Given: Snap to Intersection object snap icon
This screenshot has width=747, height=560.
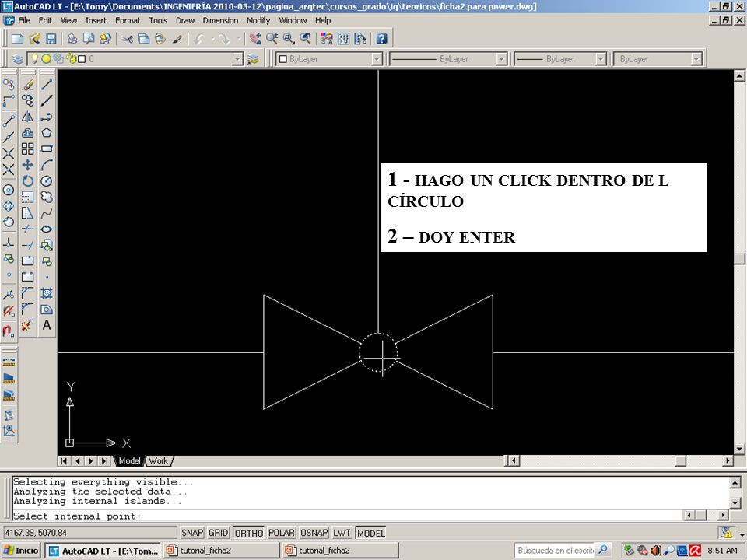Looking at the screenshot, I should (x=9, y=153).
